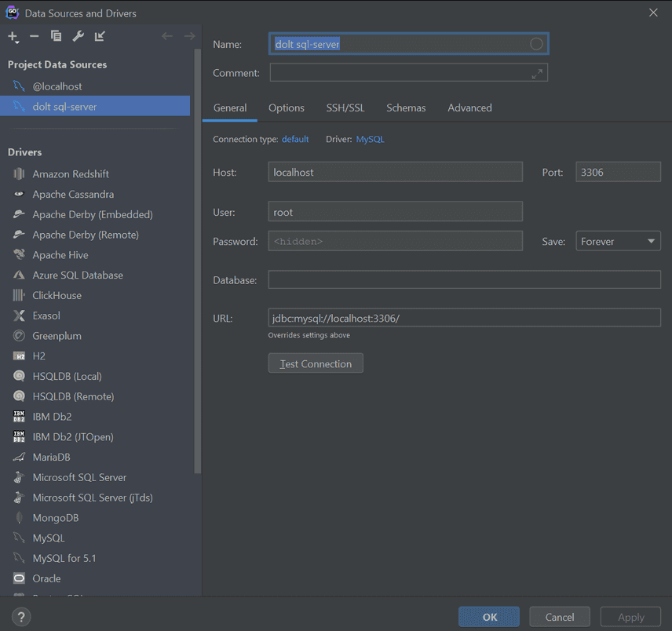The image size is (672, 631).
Task: Select the HSQLDB (Remote) driver icon
Action: 19,396
